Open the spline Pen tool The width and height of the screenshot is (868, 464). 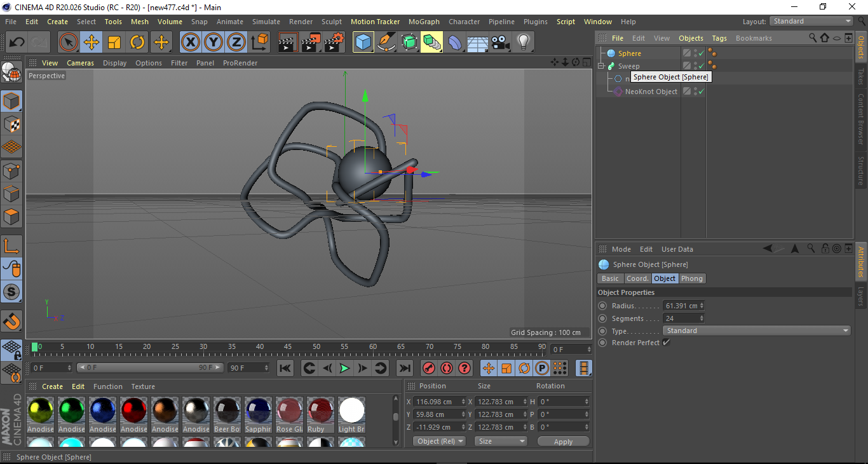(x=386, y=43)
